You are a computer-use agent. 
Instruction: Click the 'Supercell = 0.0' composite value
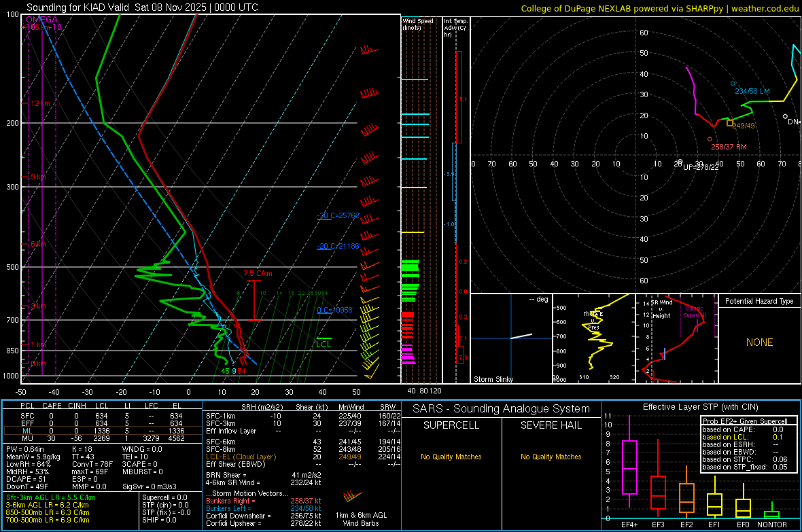click(x=164, y=497)
